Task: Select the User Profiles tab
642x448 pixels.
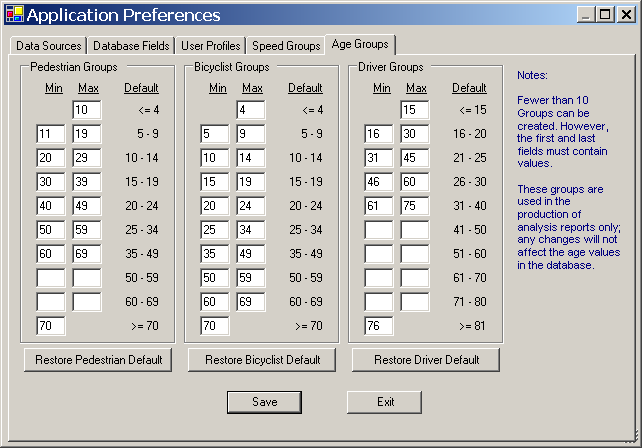Action: [210, 46]
